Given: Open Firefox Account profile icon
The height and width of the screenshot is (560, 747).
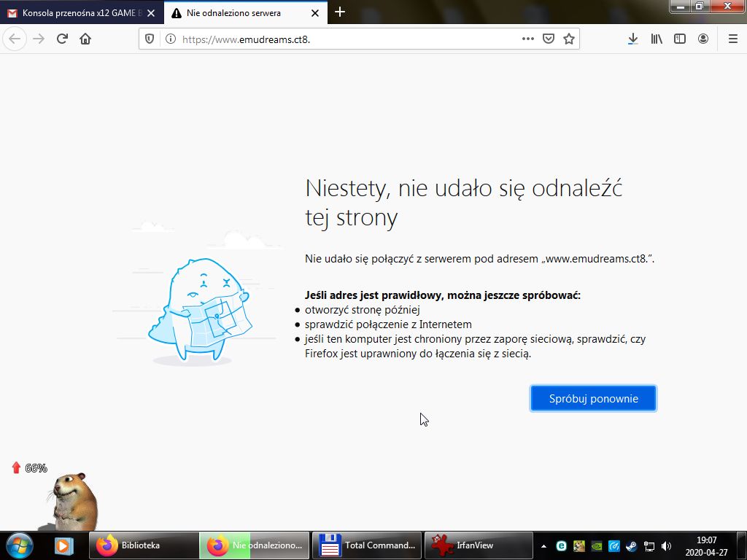Looking at the screenshot, I should (703, 39).
